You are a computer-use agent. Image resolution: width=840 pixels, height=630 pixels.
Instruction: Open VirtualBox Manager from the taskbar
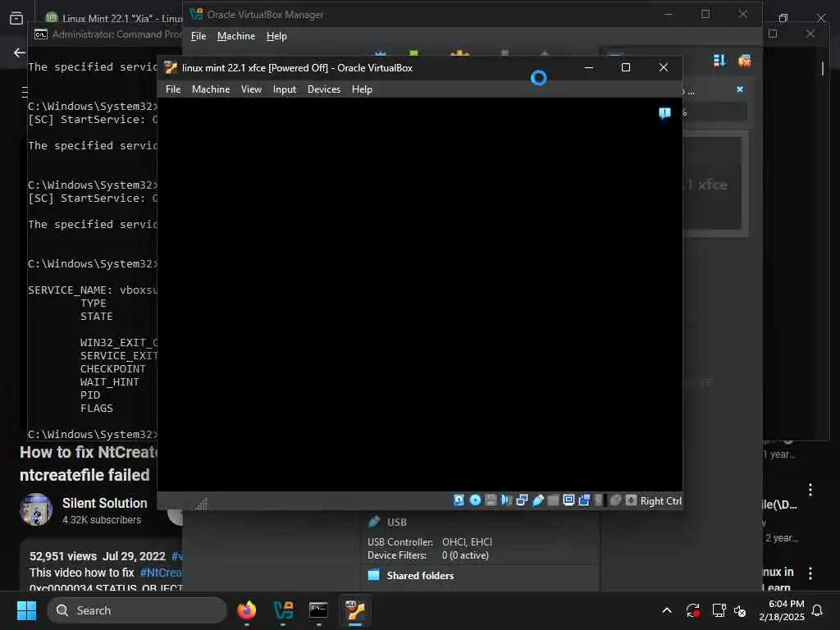click(x=283, y=610)
